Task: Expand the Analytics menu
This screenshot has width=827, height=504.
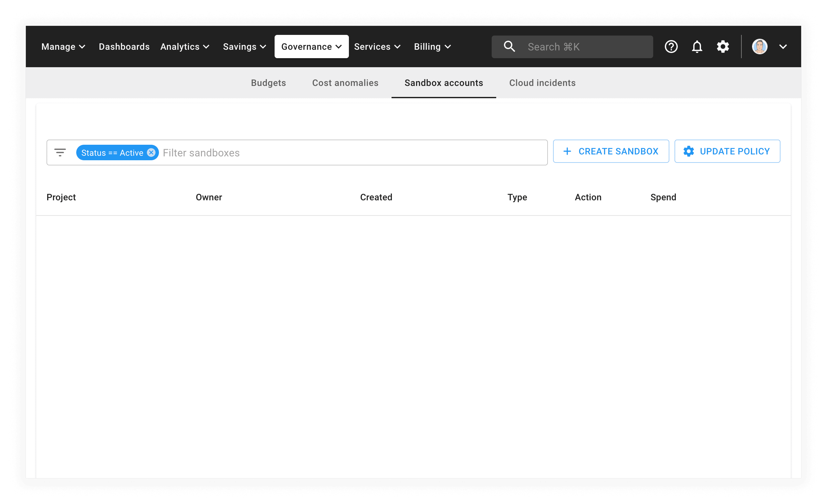Action: (x=184, y=47)
